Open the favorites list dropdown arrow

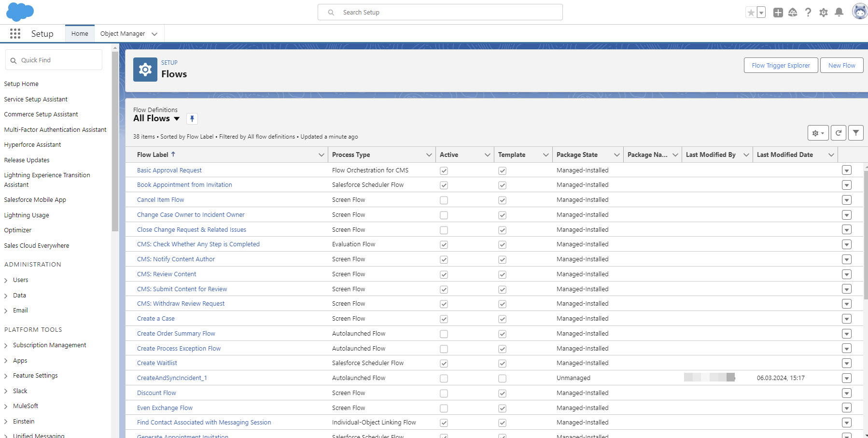click(x=761, y=13)
